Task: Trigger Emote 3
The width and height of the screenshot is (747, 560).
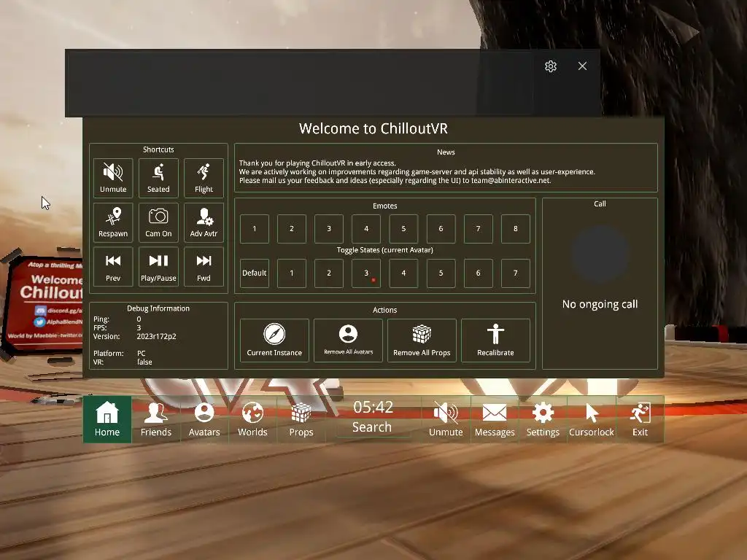Action: (x=329, y=228)
